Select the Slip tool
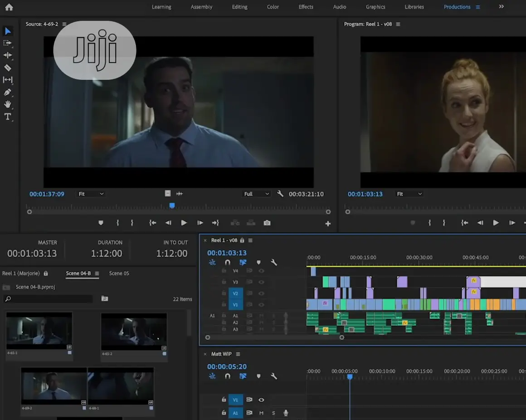Screen dimensions: 526x420 click(x=7, y=80)
